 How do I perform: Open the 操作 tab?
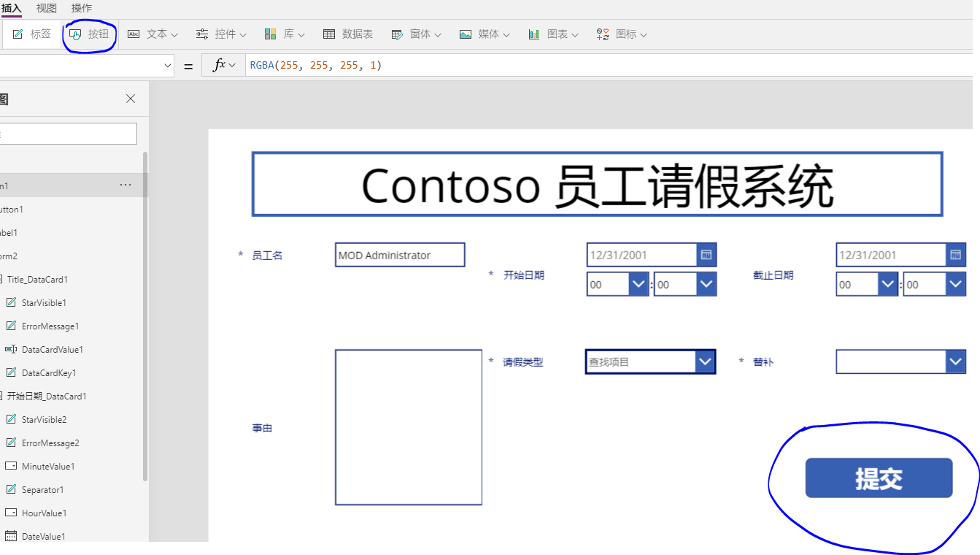(x=82, y=8)
